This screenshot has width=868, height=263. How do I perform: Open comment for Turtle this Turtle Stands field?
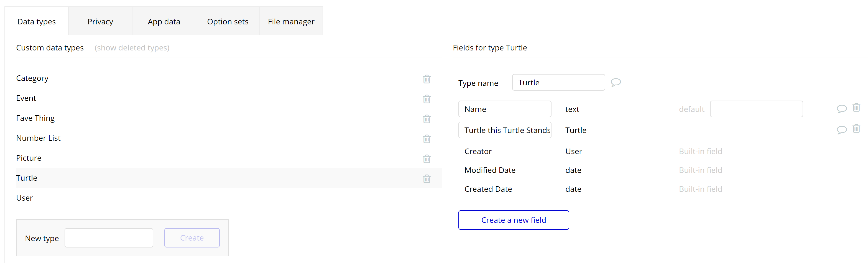click(x=841, y=130)
